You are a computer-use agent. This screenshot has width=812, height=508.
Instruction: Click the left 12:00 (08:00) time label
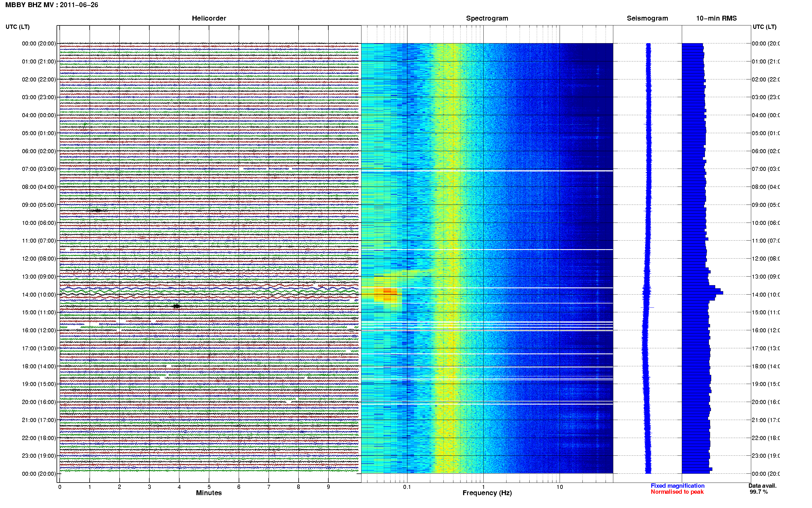pyautogui.click(x=39, y=258)
